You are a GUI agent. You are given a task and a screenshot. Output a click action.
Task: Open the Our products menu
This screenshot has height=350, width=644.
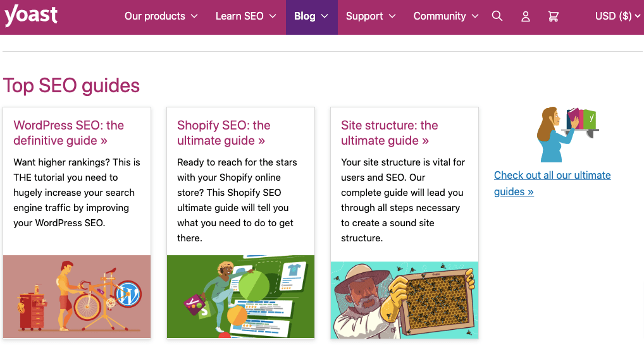[x=161, y=16]
